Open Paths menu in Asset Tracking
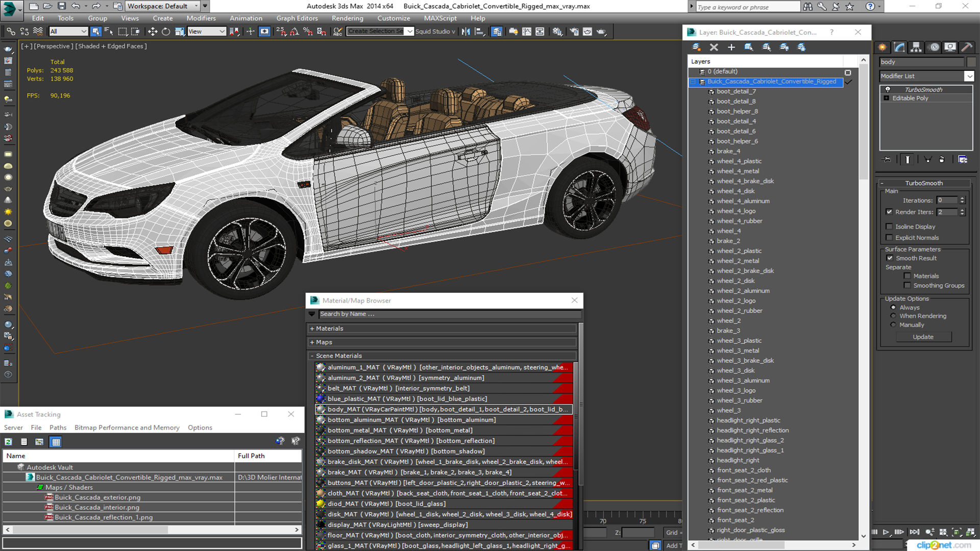 click(x=58, y=428)
